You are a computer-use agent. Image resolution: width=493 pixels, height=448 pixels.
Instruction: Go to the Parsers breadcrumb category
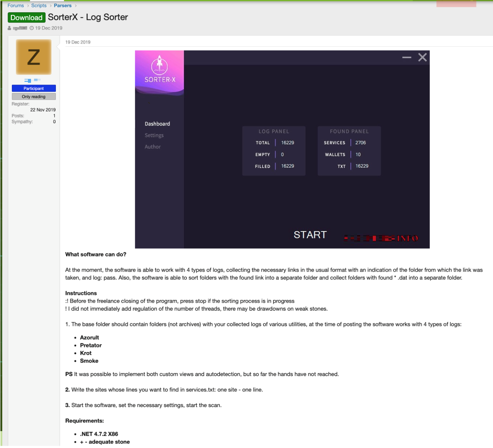pyautogui.click(x=62, y=6)
